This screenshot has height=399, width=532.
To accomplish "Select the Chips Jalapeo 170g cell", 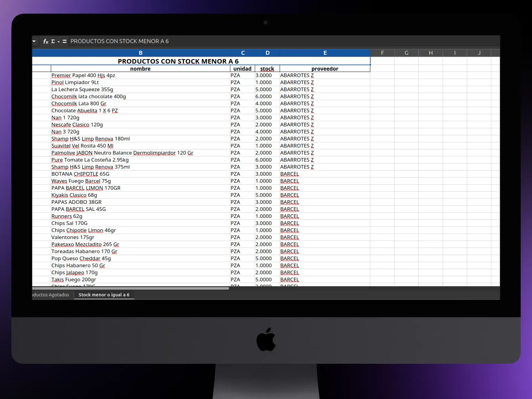I will pos(140,273).
